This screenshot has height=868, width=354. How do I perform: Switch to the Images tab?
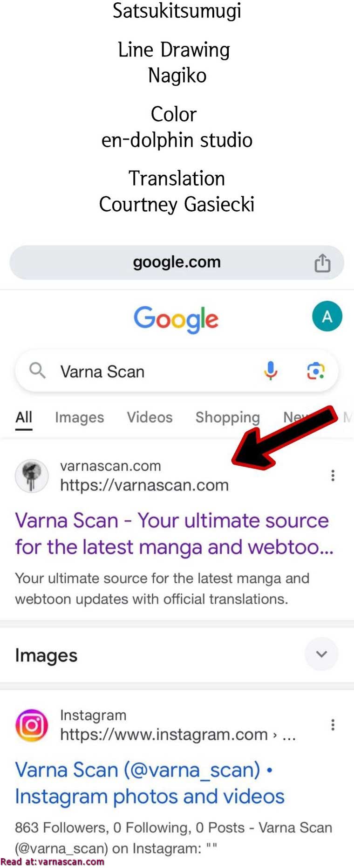click(x=79, y=418)
